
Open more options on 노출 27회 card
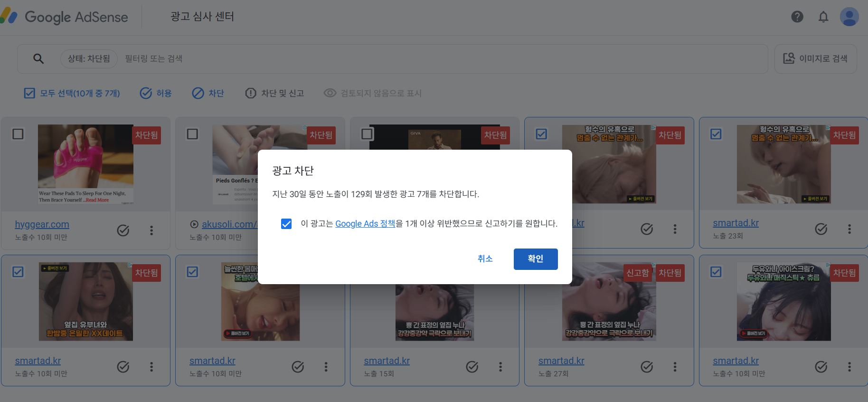[675, 367]
